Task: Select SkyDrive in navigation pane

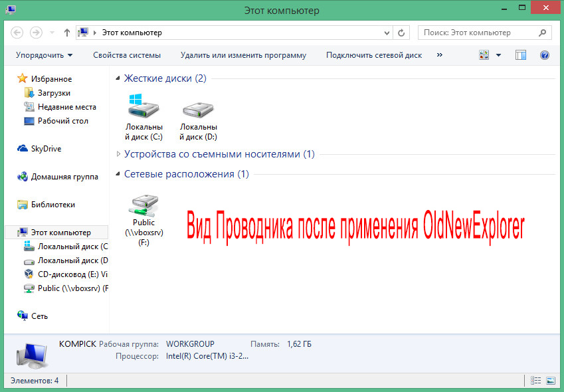Action: pos(40,149)
